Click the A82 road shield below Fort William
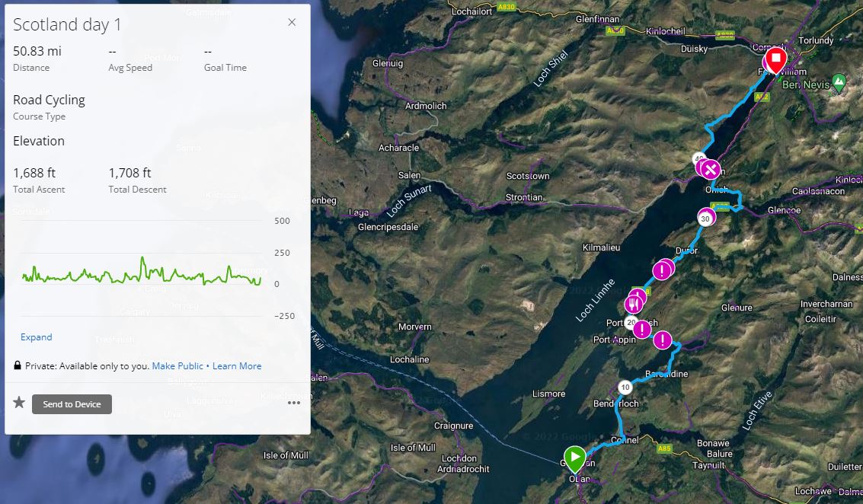 click(761, 97)
